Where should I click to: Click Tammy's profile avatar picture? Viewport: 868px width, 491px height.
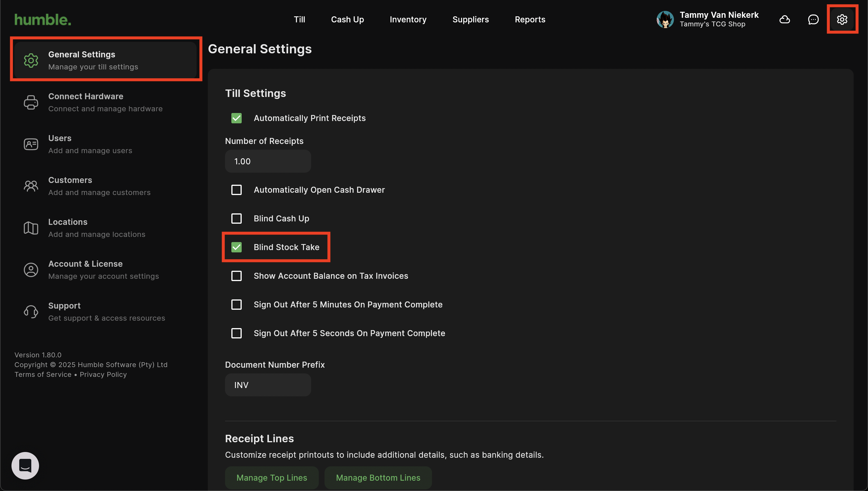point(665,20)
